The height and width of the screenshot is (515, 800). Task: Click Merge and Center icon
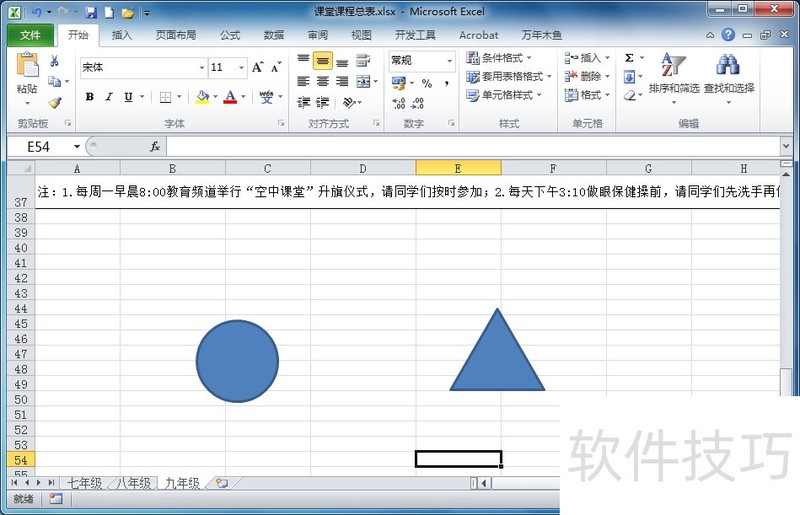point(363,81)
